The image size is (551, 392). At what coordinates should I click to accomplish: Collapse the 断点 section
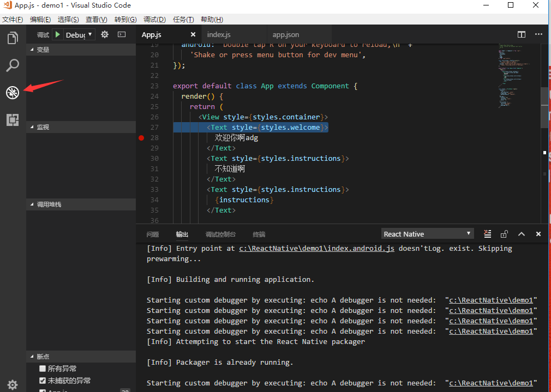(81, 356)
